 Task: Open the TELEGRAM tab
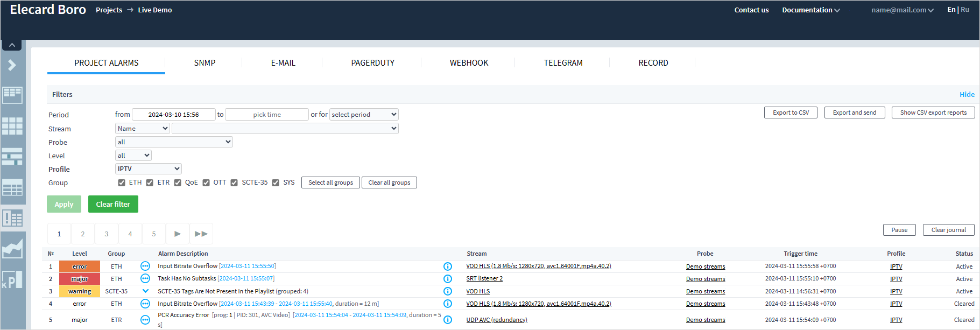tap(563, 63)
